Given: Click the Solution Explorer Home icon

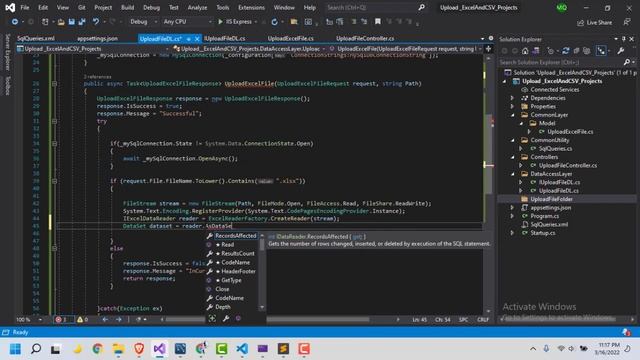Looking at the screenshot, I should click(525, 51).
